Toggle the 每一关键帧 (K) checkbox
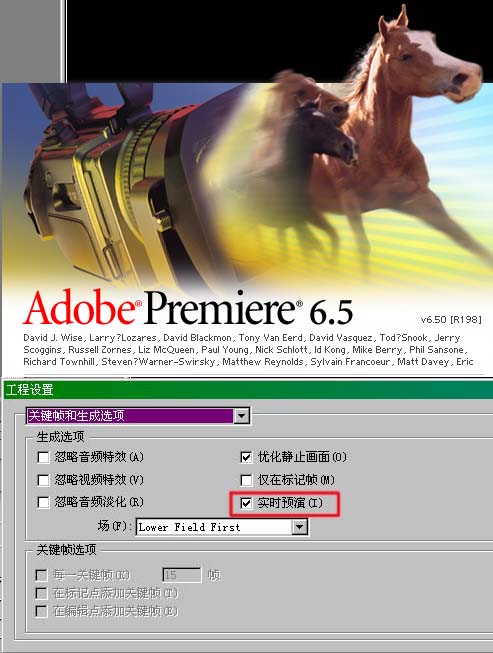 click(41, 575)
